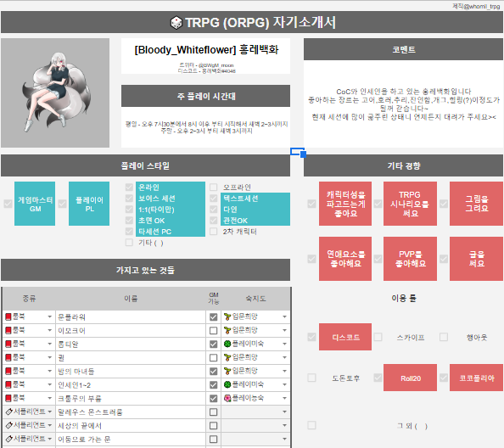Check the 행아웃 tool checkbox
504x448 pixels.
444,337
